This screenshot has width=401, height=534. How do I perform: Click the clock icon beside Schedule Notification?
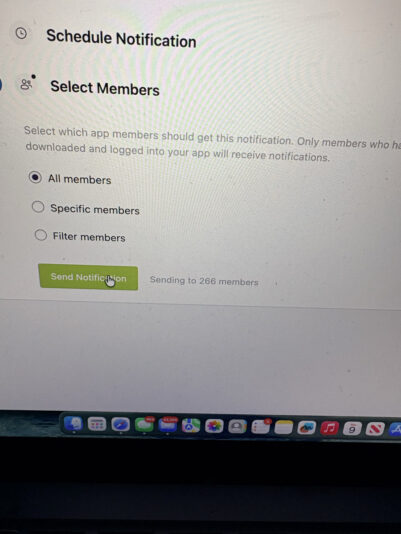[21, 33]
